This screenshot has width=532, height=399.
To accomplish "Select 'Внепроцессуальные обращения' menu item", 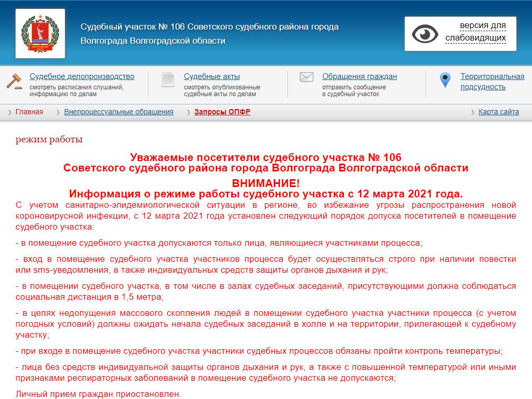I will (118, 112).
